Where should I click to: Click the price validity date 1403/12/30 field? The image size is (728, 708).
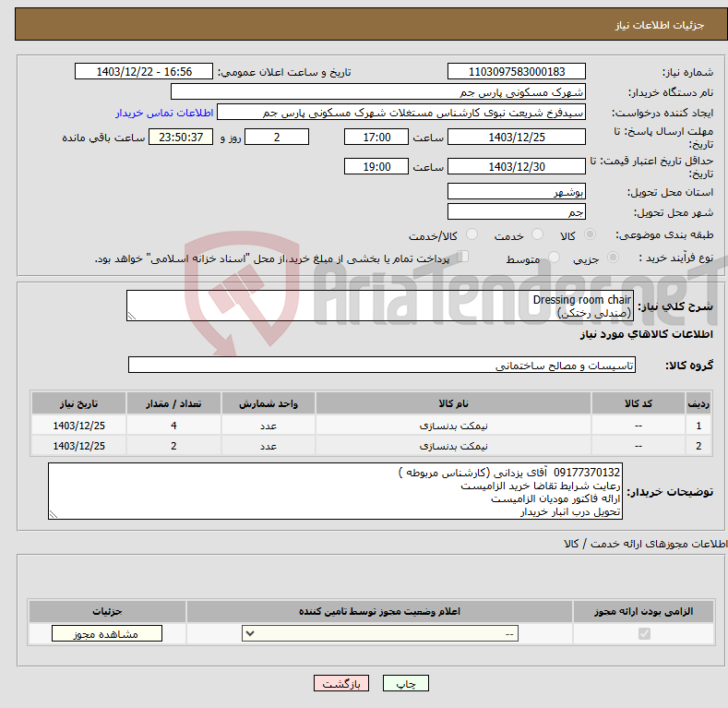pos(517,166)
